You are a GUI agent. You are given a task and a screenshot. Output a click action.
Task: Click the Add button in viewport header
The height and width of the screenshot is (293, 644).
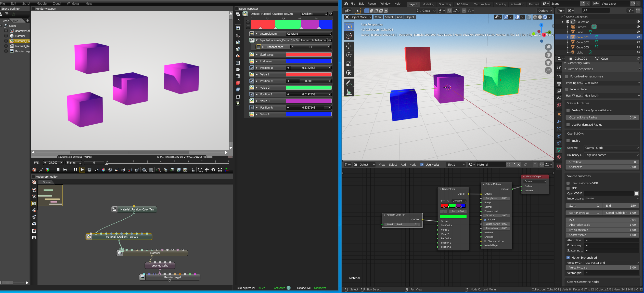[x=399, y=17]
